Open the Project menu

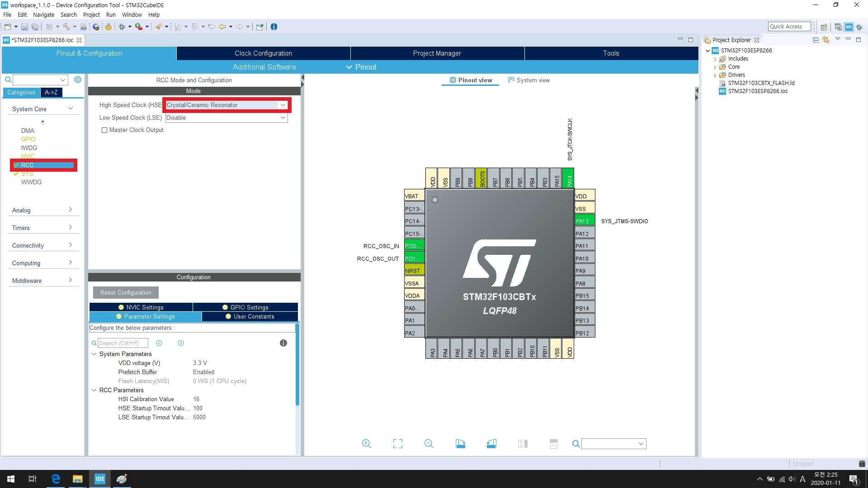pos(91,14)
